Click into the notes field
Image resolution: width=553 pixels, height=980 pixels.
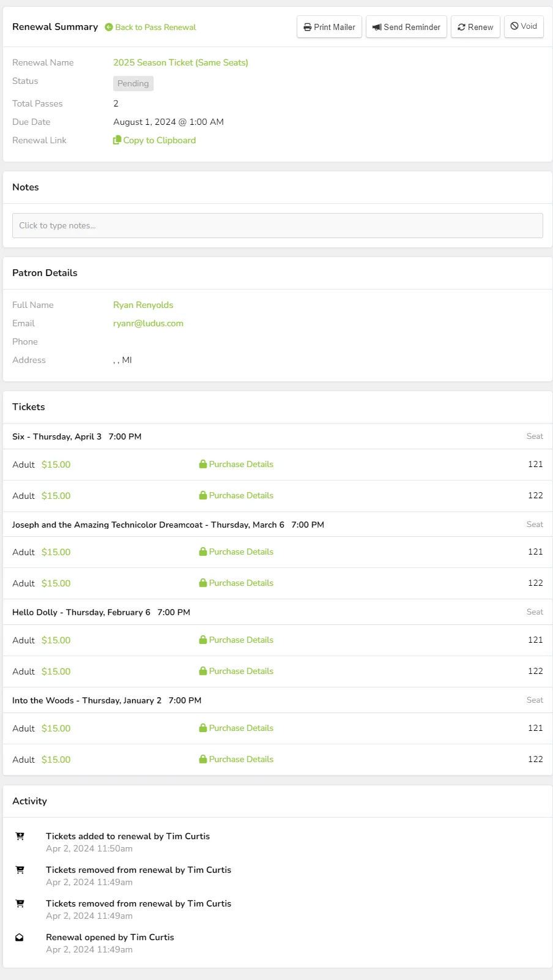[x=278, y=225]
